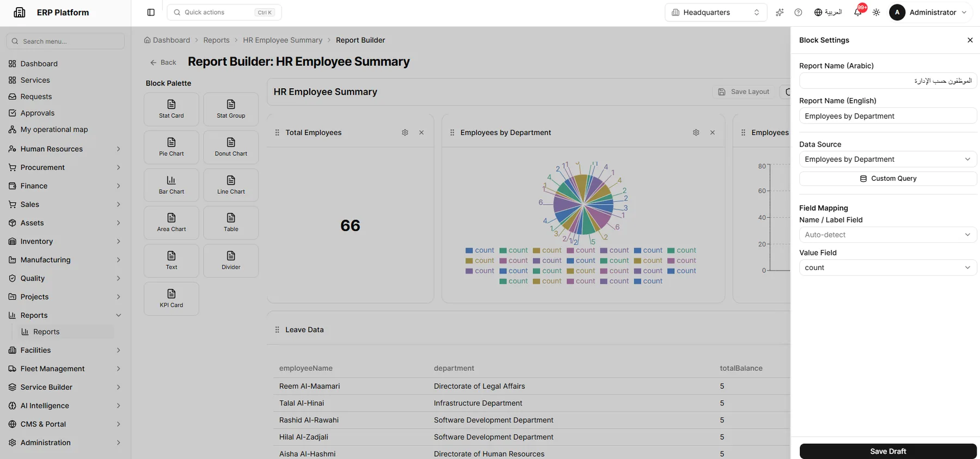Go back using the Back button

(163, 63)
